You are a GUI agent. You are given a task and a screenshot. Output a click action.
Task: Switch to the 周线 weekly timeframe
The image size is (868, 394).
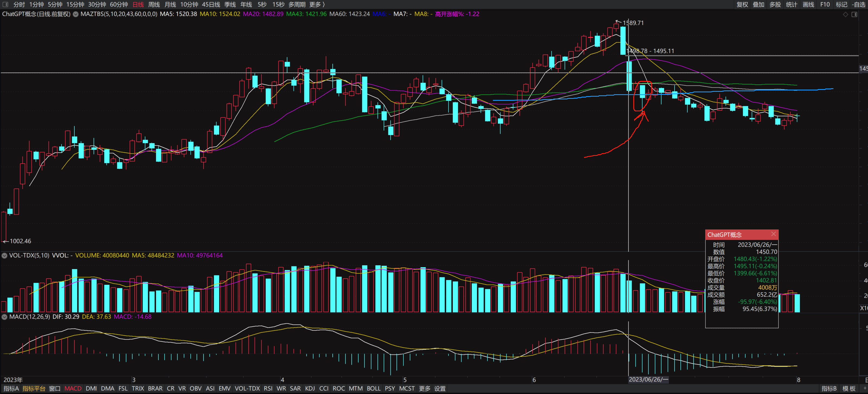(154, 4)
